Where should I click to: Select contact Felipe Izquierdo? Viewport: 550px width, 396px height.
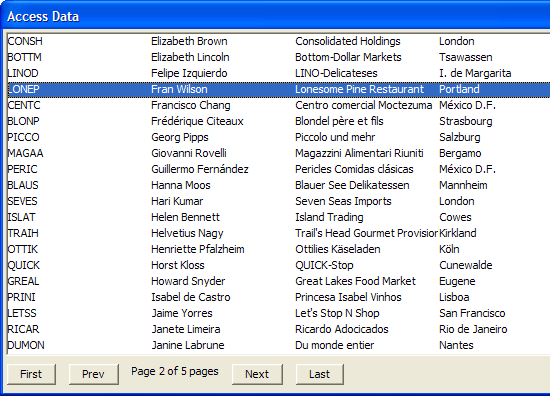tap(189, 73)
